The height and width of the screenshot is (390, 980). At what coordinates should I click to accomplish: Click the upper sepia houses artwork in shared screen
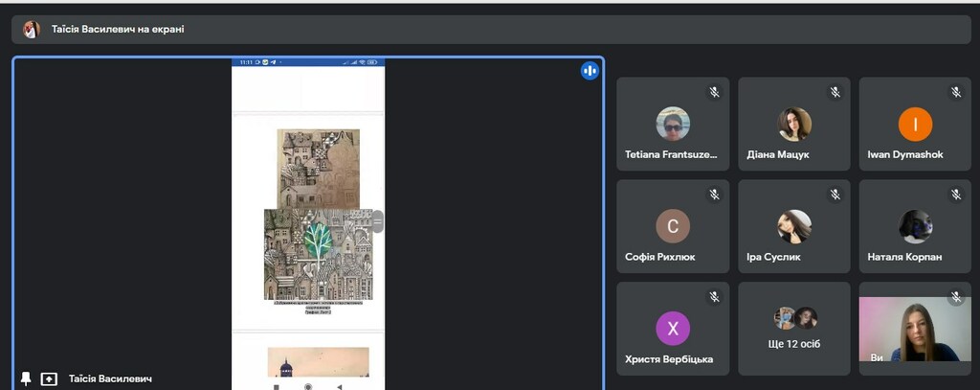(318, 169)
